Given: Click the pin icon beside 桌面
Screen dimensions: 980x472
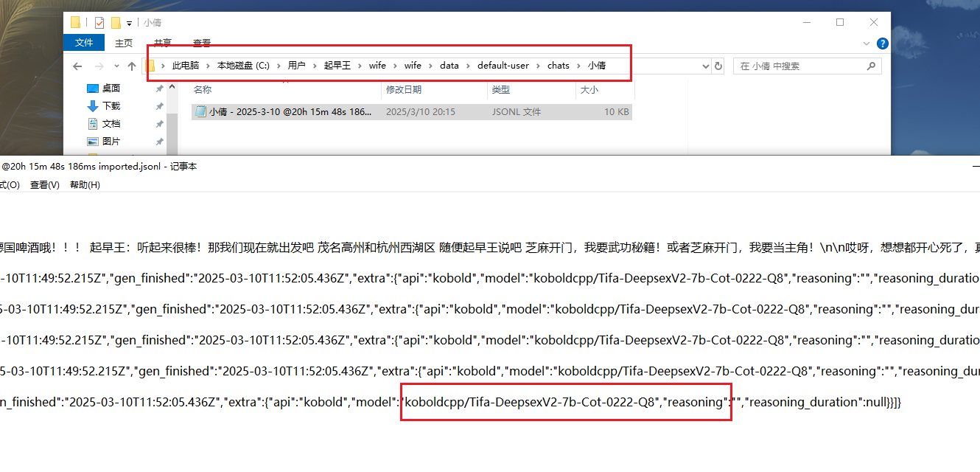Looking at the screenshot, I should 159,88.
